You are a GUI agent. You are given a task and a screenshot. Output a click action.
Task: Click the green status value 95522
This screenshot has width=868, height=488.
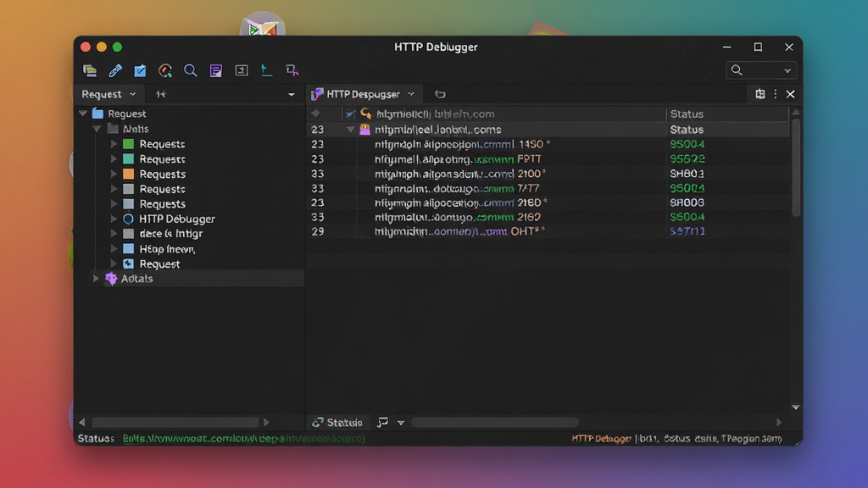click(687, 158)
